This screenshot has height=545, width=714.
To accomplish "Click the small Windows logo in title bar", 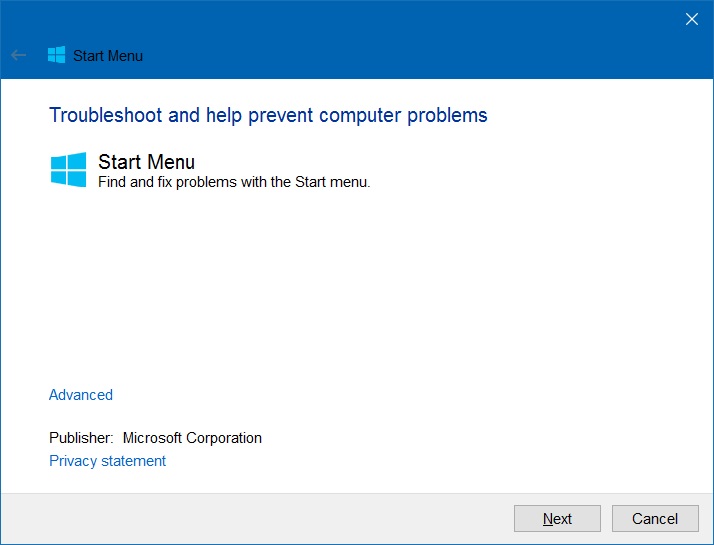I will [56, 56].
